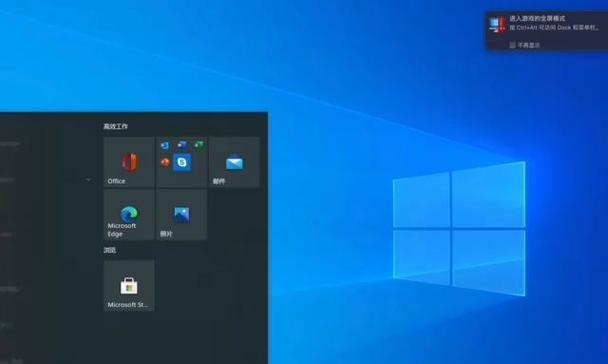Expand the chevron in the app list
This screenshot has width=608, height=364.
(x=88, y=180)
